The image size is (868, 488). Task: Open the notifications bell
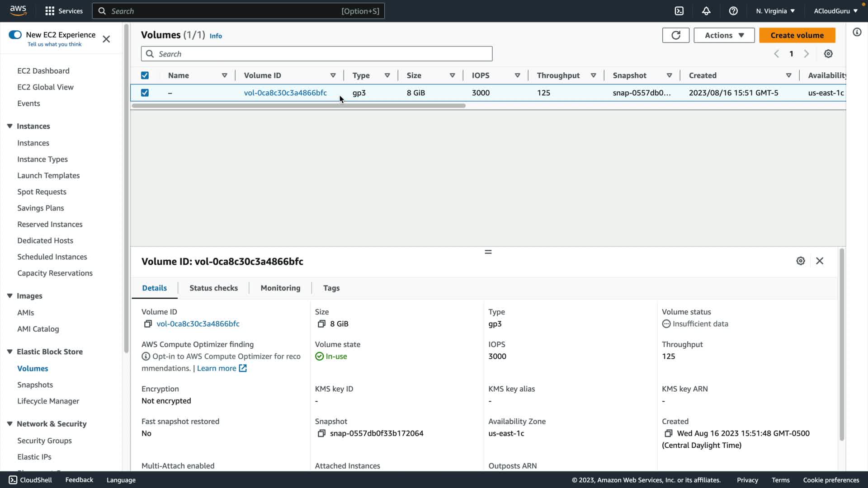pyautogui.click(x=706, y=11)
